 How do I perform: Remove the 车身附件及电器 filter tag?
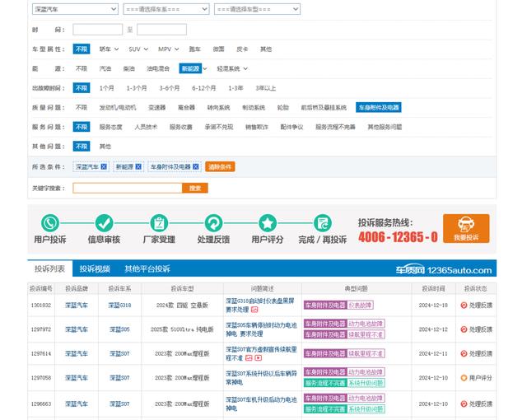point(196,166)
